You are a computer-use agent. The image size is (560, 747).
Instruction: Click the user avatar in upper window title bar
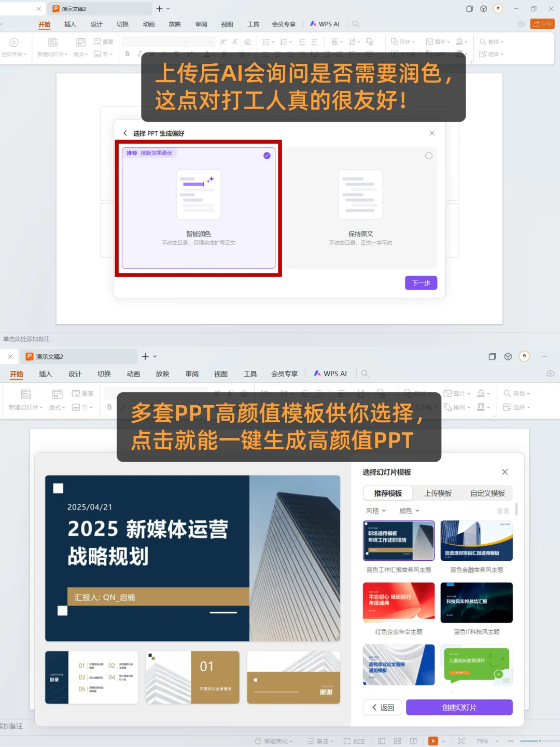point(498,8)
